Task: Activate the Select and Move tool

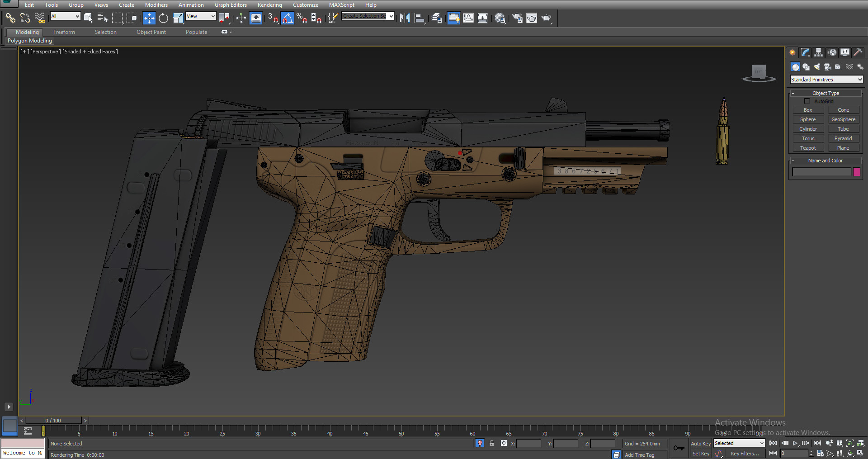Action: click(149, 18)
